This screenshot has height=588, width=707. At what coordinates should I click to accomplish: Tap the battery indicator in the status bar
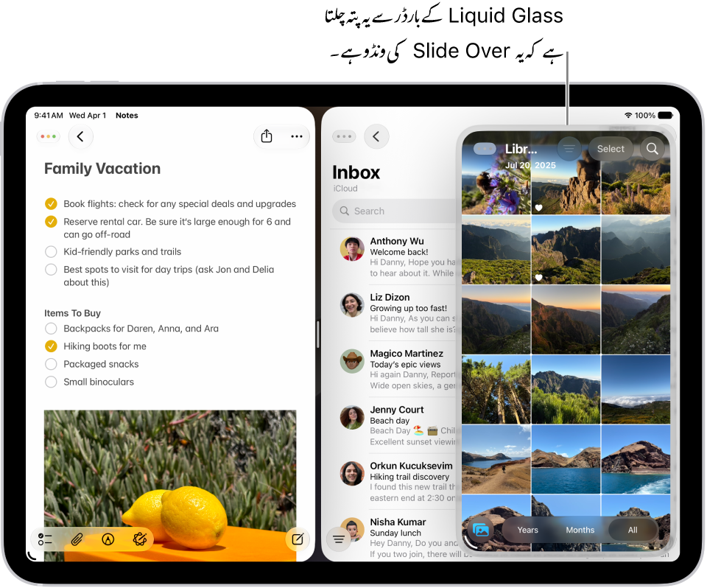[x=666, y=116]
